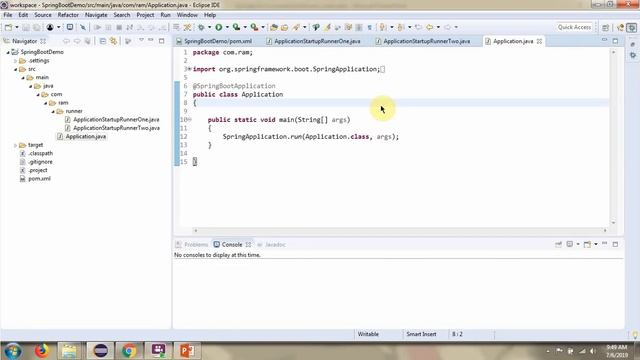The width and height of the screenshot is (640, 360).
Task: Open the Navigate menu
Action: point(96,15)
